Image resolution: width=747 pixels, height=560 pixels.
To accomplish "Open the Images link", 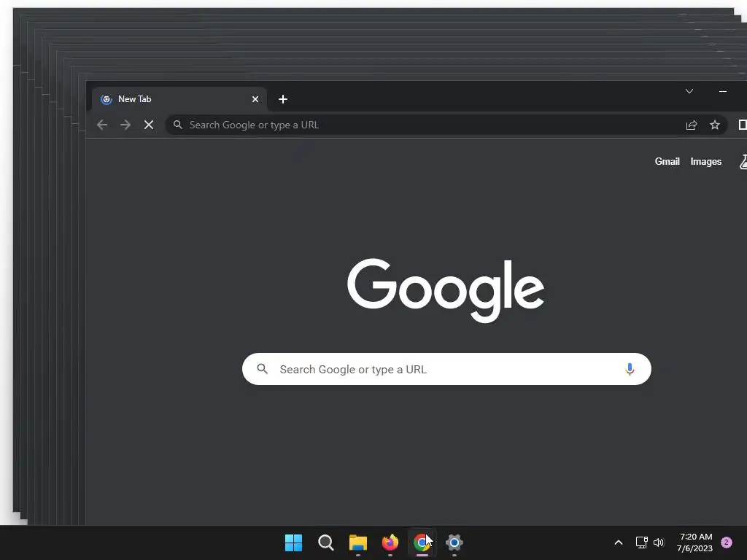I will pyautogui.click(x=705, y=161).
